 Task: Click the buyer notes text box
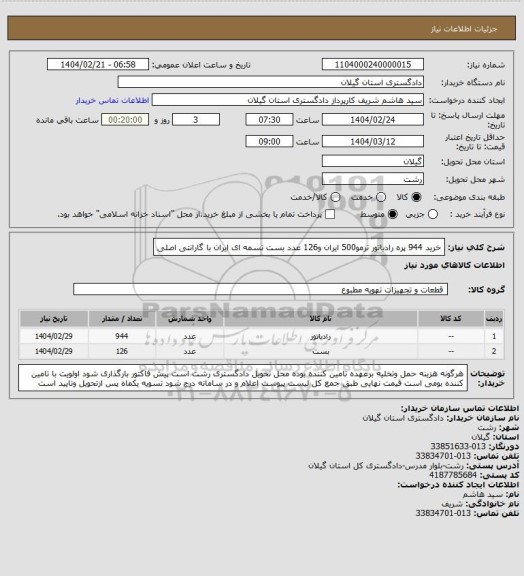pos(243,378)
